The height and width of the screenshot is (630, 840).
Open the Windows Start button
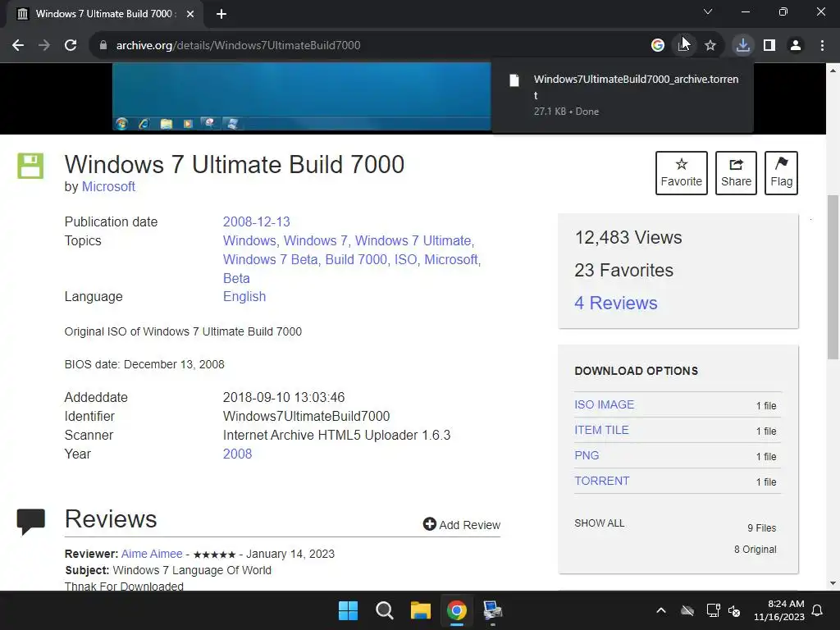click(x=348, y=610)
